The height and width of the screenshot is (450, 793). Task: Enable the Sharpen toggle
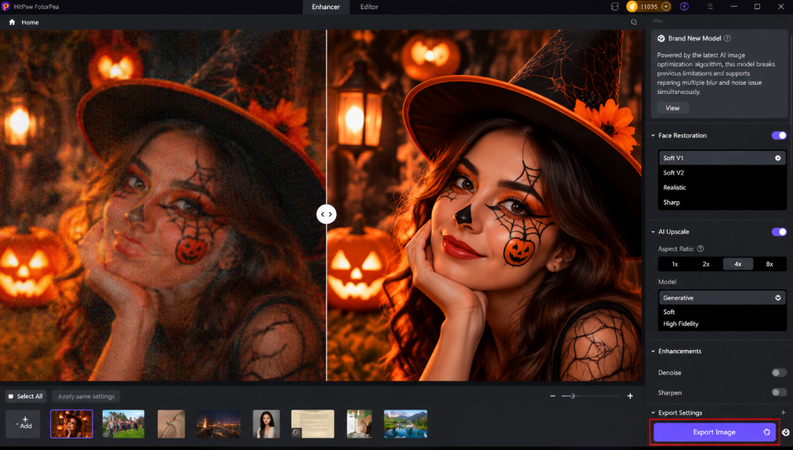[779, 392]
